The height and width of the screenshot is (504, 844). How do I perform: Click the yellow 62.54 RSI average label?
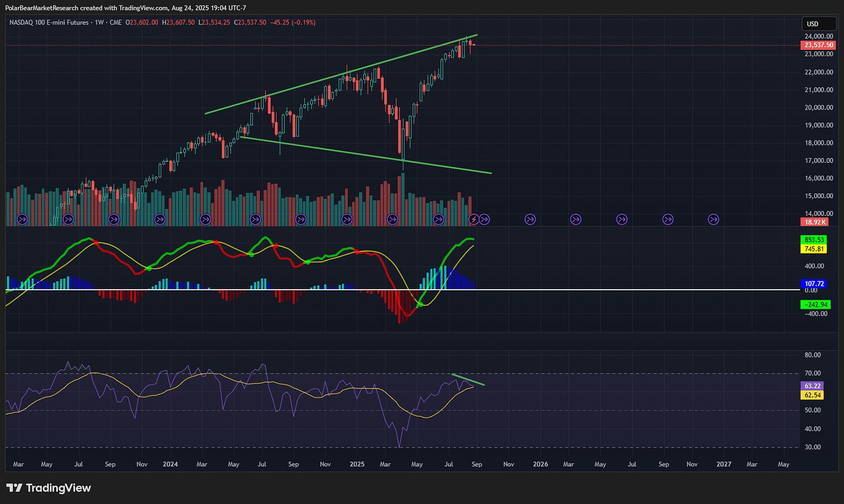(x=812, y=395)
